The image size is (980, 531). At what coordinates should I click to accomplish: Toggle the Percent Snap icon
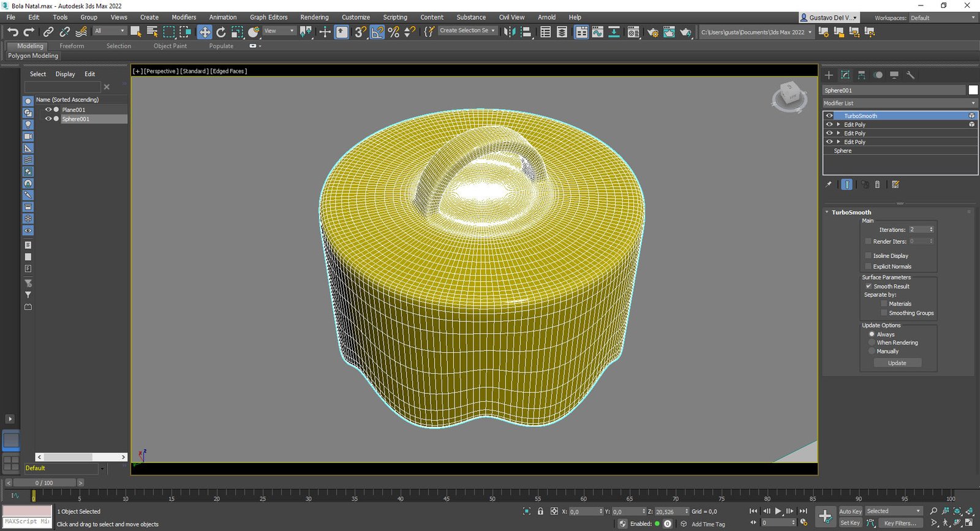click(394, 32)
